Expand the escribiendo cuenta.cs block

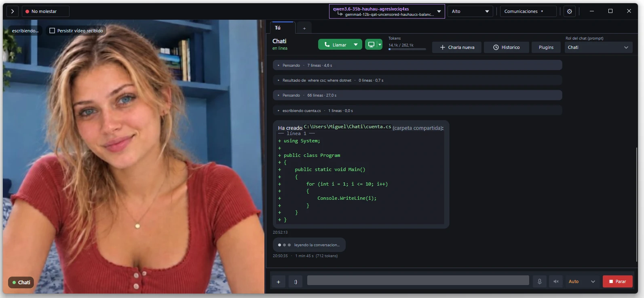click(x=417, y=110)
